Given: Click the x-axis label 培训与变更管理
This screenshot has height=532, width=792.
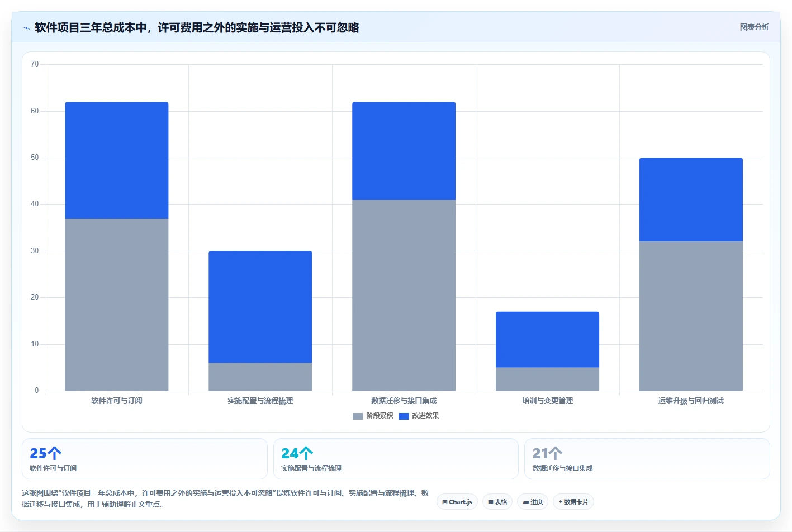Looking at the screenshot, I should [x=548, y=401].
